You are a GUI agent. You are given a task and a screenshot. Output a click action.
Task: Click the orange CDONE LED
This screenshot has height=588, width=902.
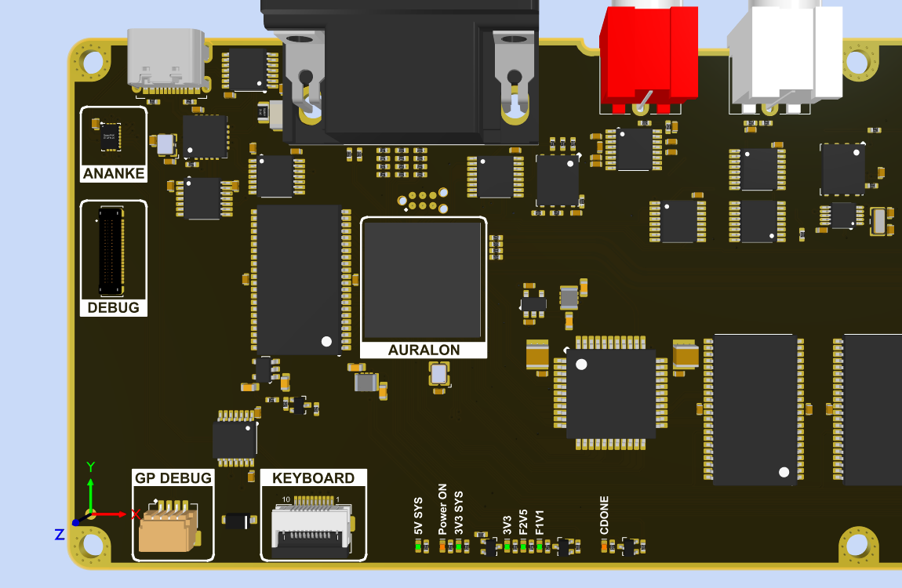(605, 546)
